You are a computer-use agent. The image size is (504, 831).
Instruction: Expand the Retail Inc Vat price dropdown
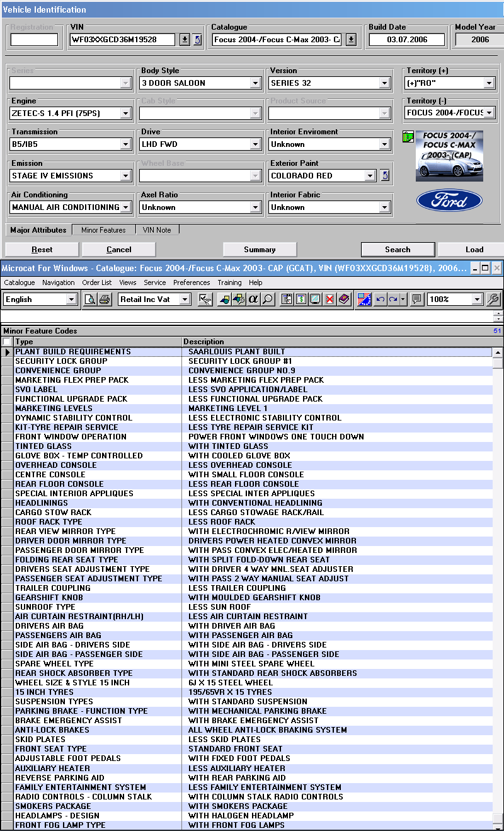[x=185, y=299]
